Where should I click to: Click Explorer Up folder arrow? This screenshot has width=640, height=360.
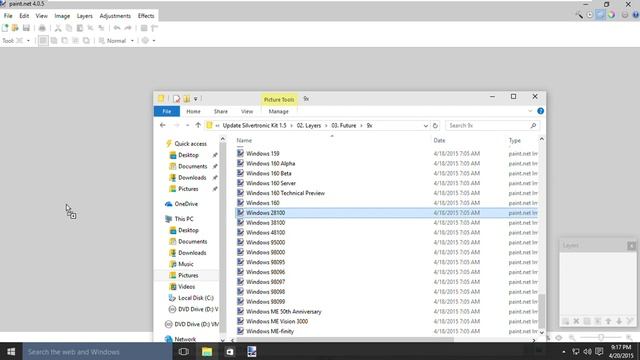click(198, 125)
